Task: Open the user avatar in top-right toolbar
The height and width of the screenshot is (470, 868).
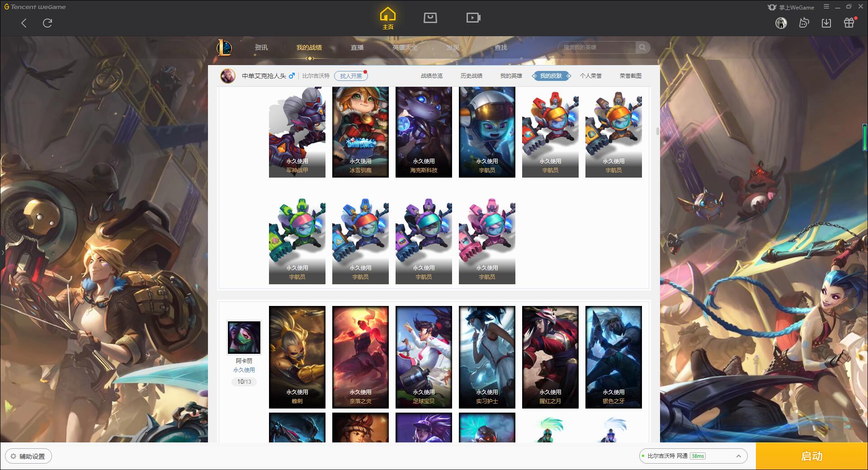Action: coord(781,23)
